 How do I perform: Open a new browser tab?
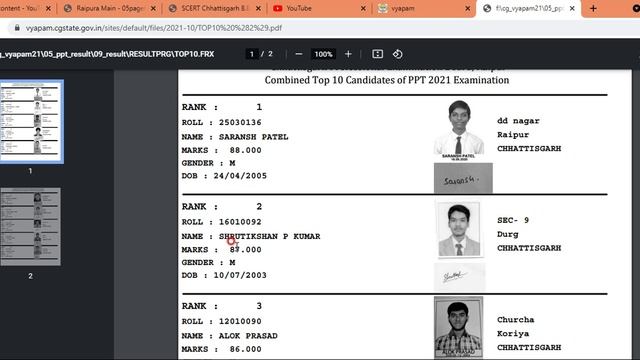pos(593,8)
